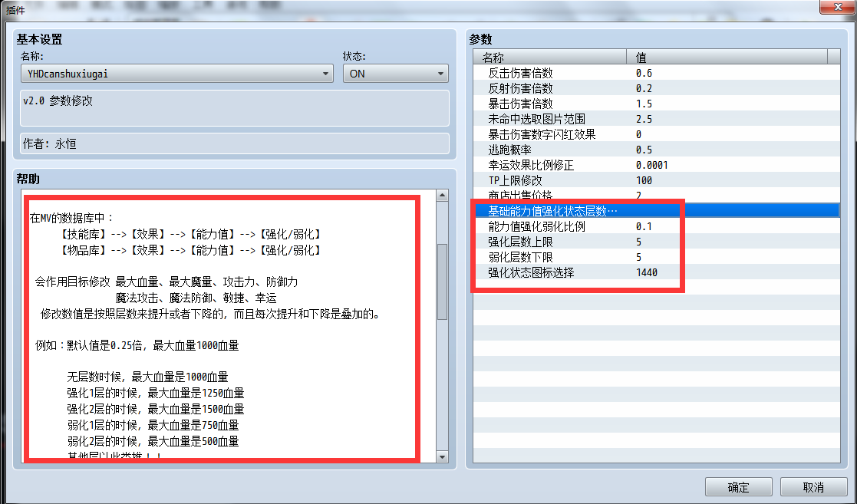Select the 弱化层数下限 parameter row
Screen dimensions: 857x504
pos(657,256)
